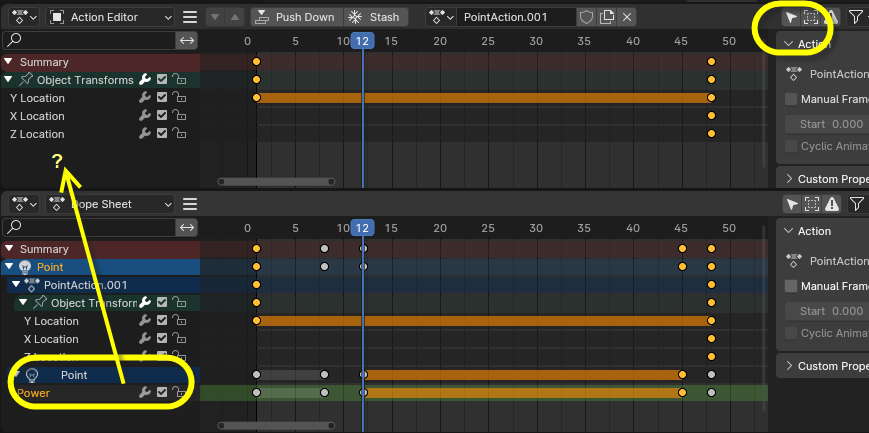This screenshot has width=869, height=433.
Task: Unlink action with X icon
Action: 627,17
